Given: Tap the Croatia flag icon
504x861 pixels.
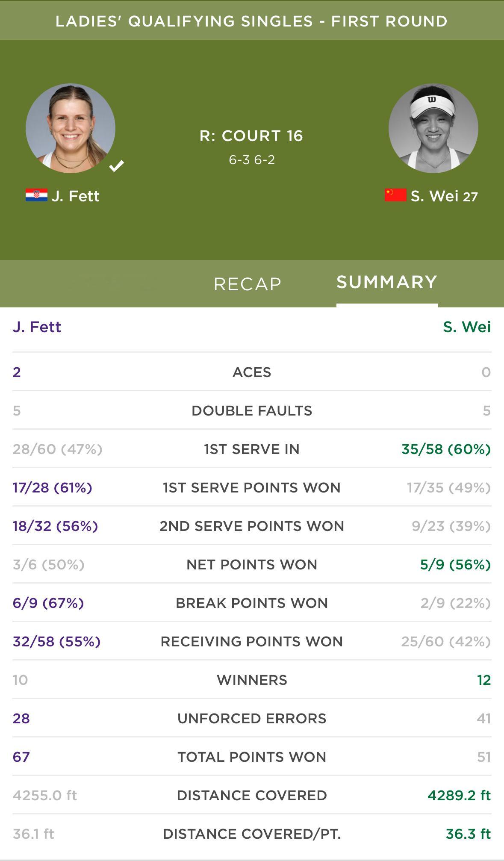Looking at the screenshot, I should 36,195.
